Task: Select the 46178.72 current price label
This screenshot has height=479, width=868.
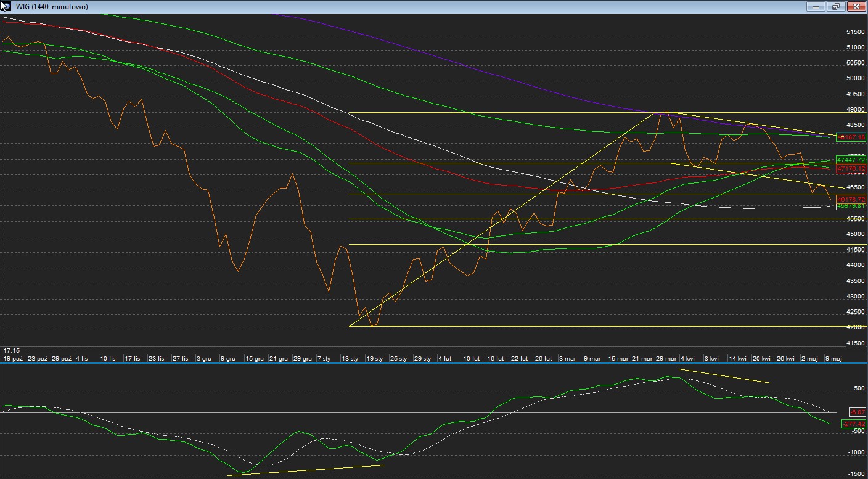Action: 851,199
